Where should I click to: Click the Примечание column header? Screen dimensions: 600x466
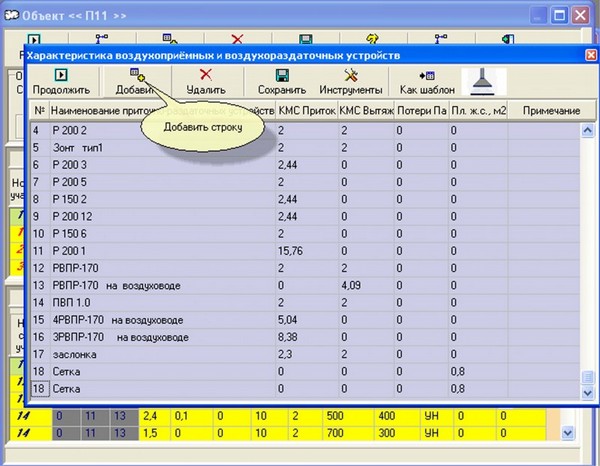point(551,111)
